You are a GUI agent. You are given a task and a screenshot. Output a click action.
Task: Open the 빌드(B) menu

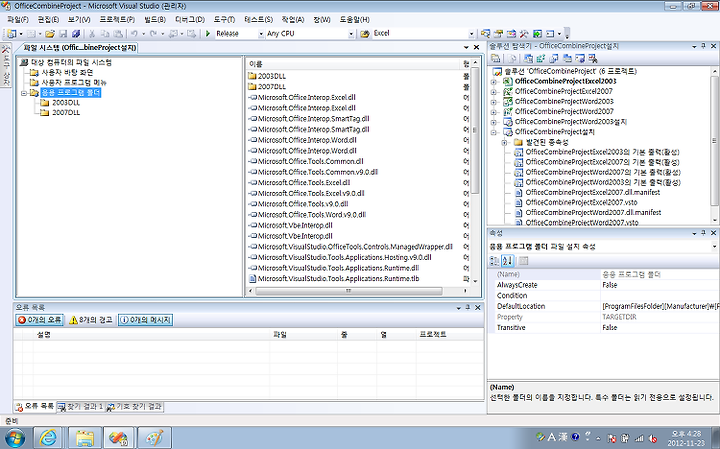[155, 20]
